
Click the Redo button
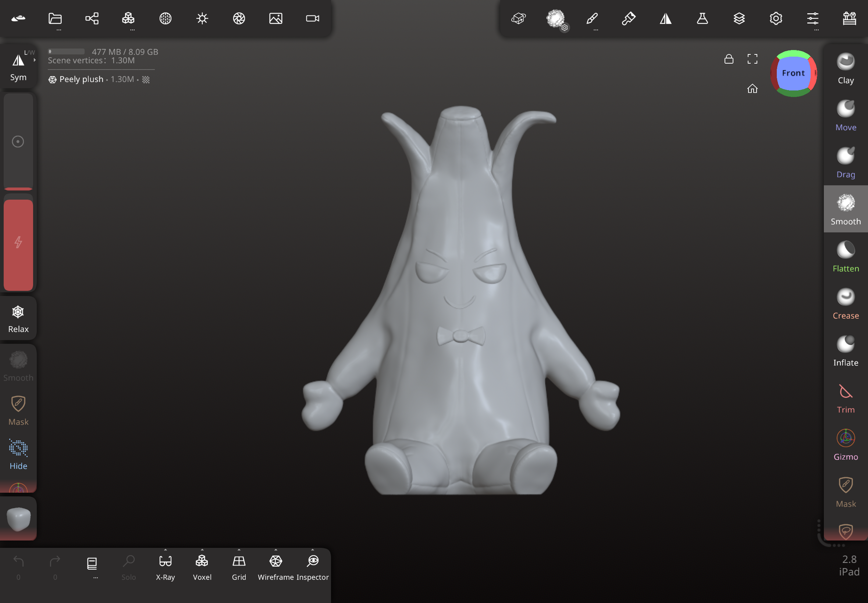[55, 567]
